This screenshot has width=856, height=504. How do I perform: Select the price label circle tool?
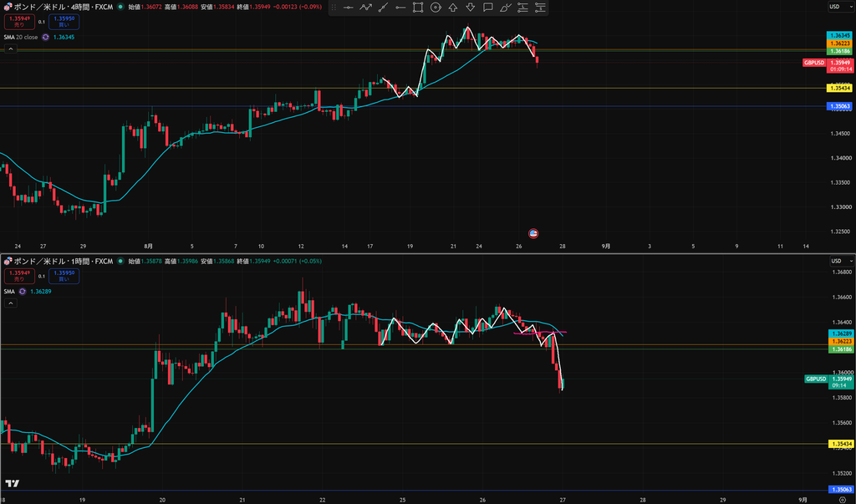click(x=435, y=8)
